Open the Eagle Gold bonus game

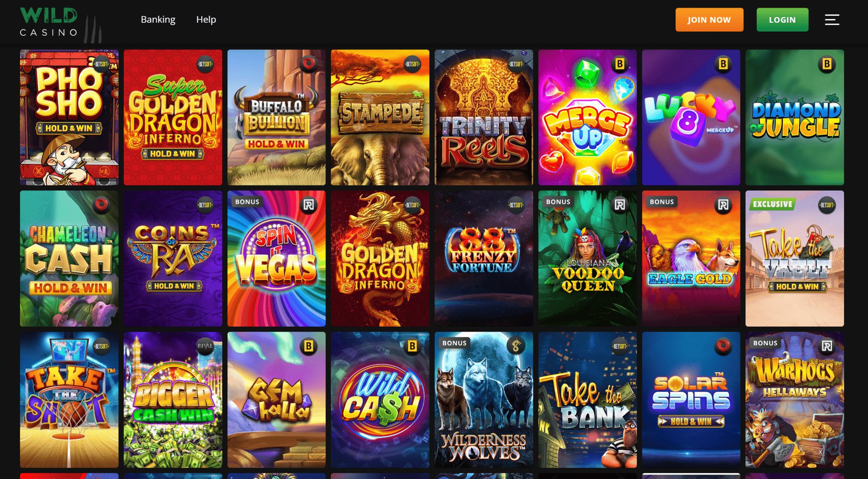[691, 259]
